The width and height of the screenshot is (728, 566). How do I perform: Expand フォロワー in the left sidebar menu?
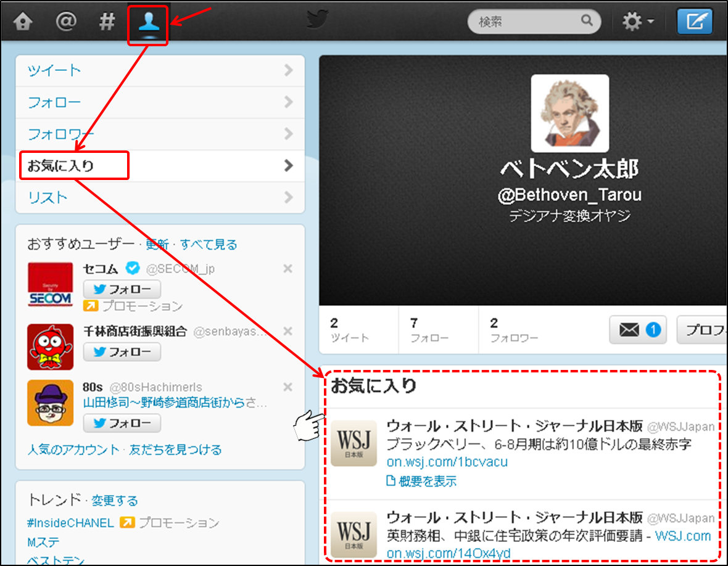pos(160,134)
